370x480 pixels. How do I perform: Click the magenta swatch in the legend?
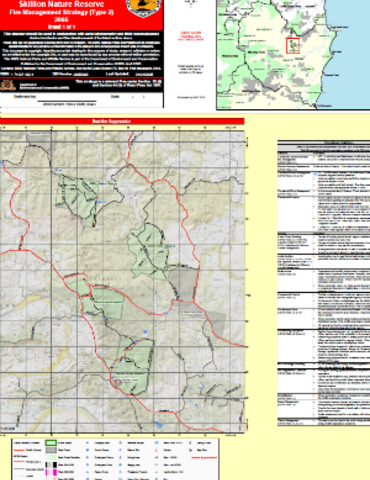[x=51, y=472]
